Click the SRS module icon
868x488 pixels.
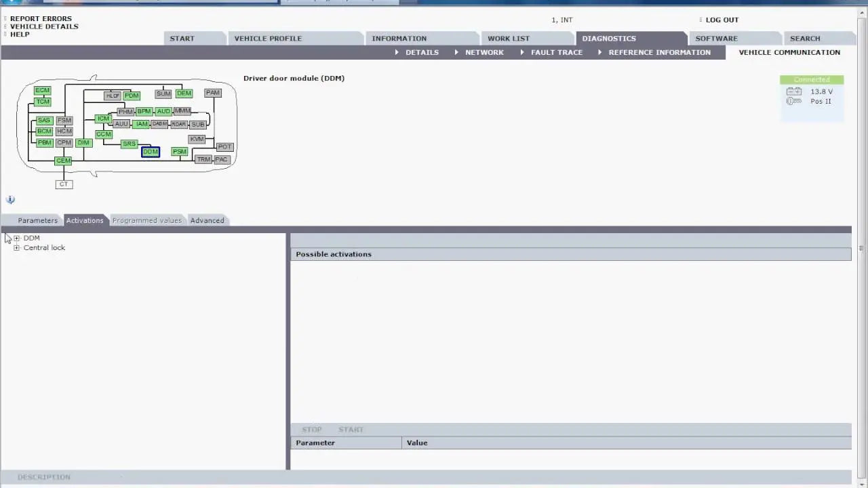(129, 143)
